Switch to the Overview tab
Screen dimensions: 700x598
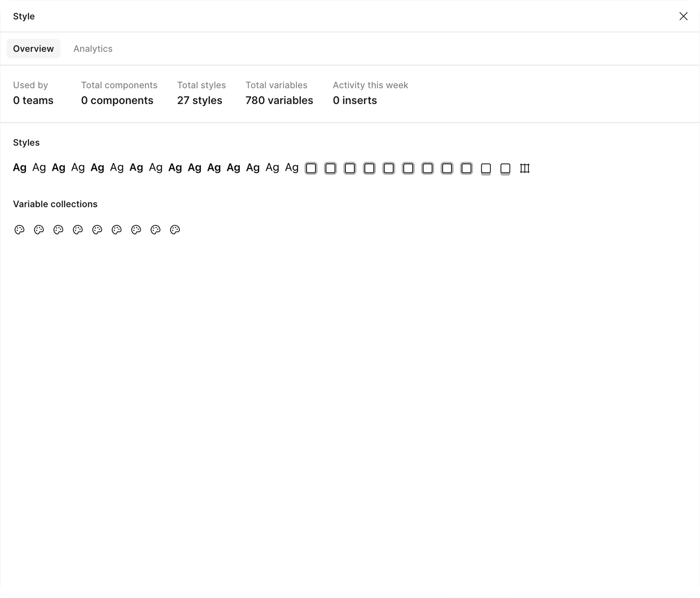pyautogui.click(x=33, y=48)
